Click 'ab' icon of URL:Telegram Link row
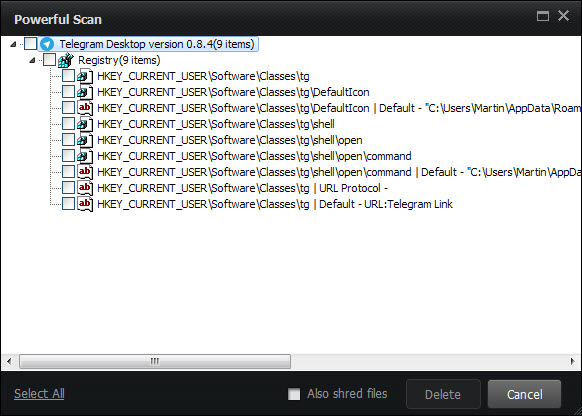The image size is (582, 416). coord(85,204)
